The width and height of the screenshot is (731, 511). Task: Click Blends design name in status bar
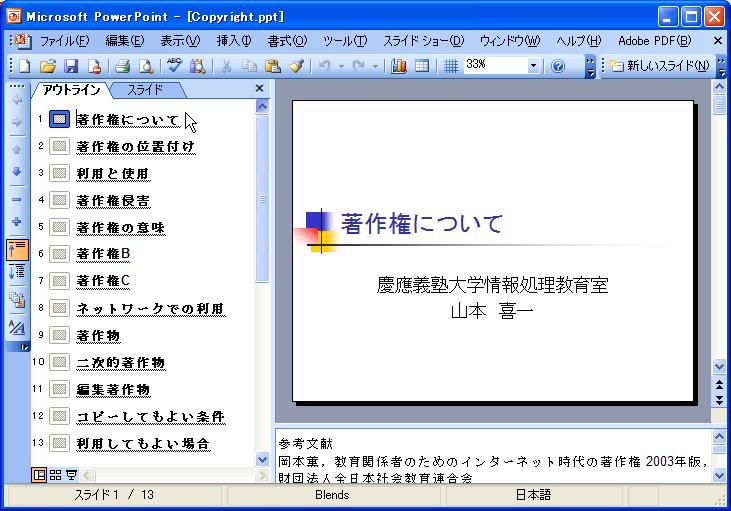(x=332, y=495)
